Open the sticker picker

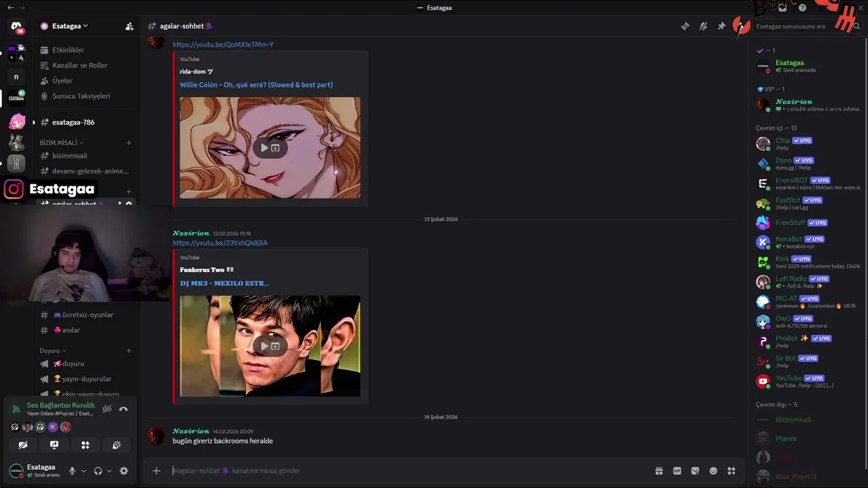[695, 471]
